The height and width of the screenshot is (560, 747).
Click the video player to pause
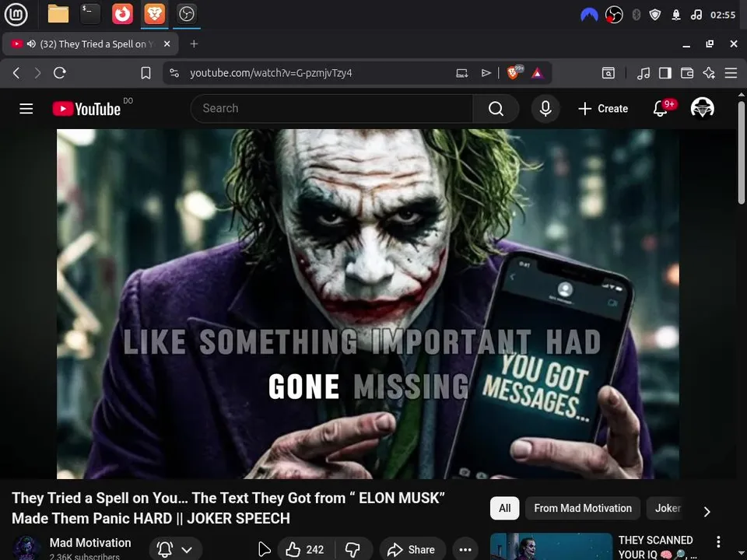click(x=368, y=304)
